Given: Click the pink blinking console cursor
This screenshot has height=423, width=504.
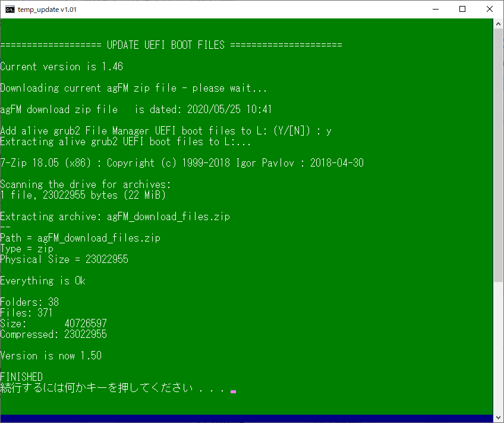Looking at the screenshot, I should click(x=234, y=392).
